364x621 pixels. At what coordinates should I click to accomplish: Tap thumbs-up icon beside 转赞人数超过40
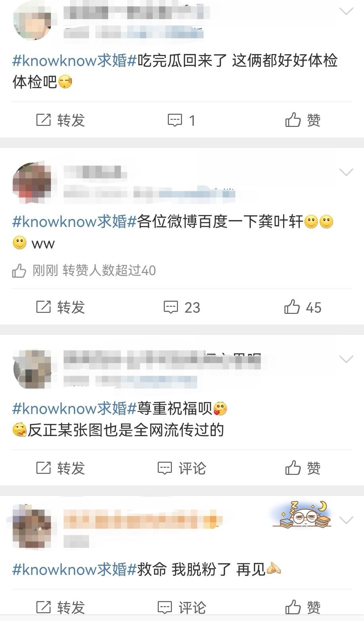19,270
